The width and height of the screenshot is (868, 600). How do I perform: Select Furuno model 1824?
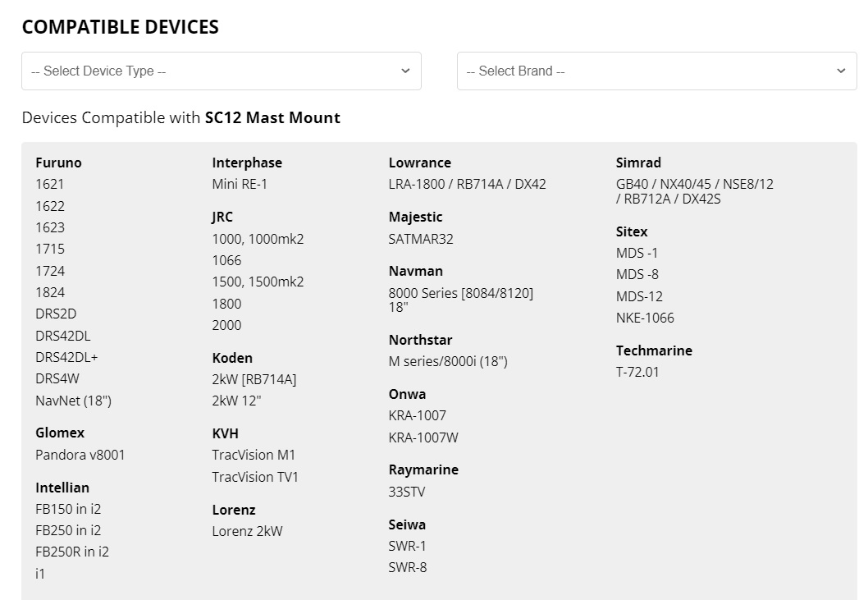50,292
